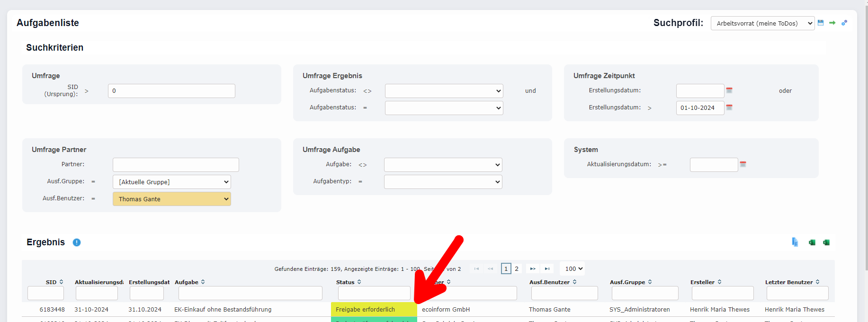The image size is (868, 322).
Task: Click the green arrow icon beside Suchprofil
Action: 832,23
